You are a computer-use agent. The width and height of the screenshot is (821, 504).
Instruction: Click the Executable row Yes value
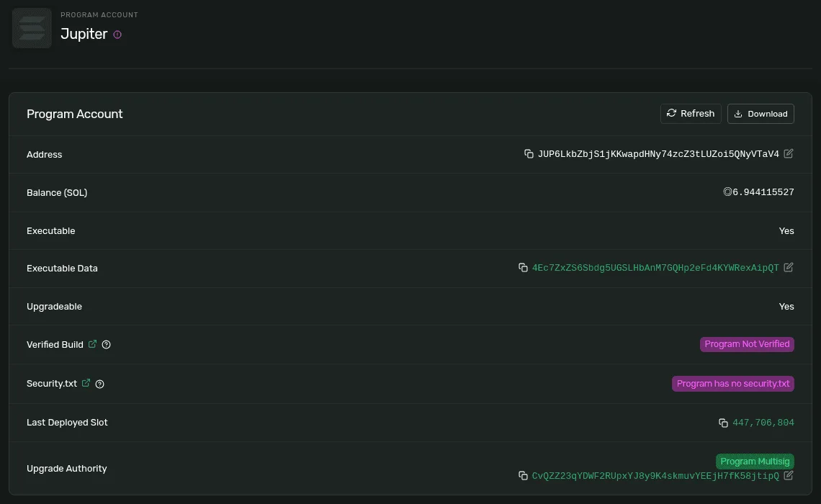[786, 231]
